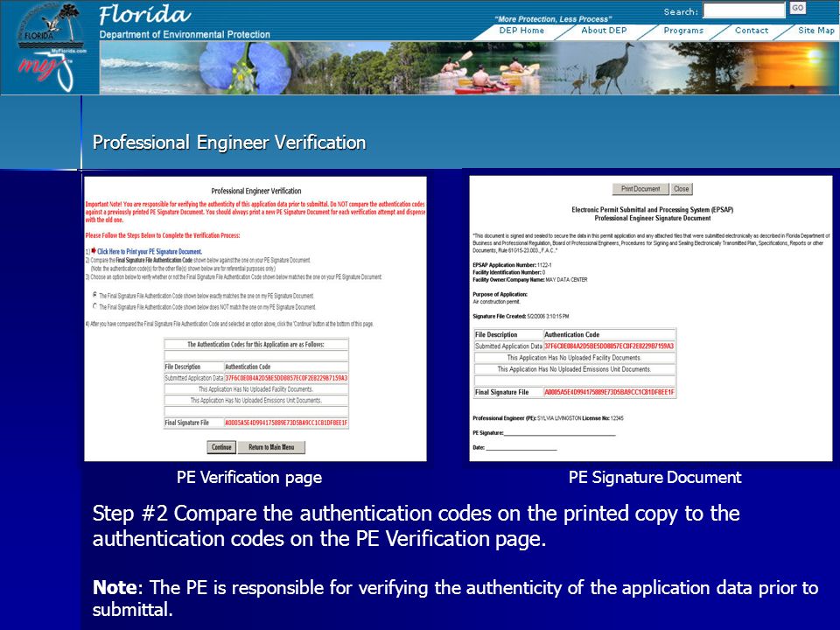
Task: Open the Contact tab
Action: tap(751, 31)
